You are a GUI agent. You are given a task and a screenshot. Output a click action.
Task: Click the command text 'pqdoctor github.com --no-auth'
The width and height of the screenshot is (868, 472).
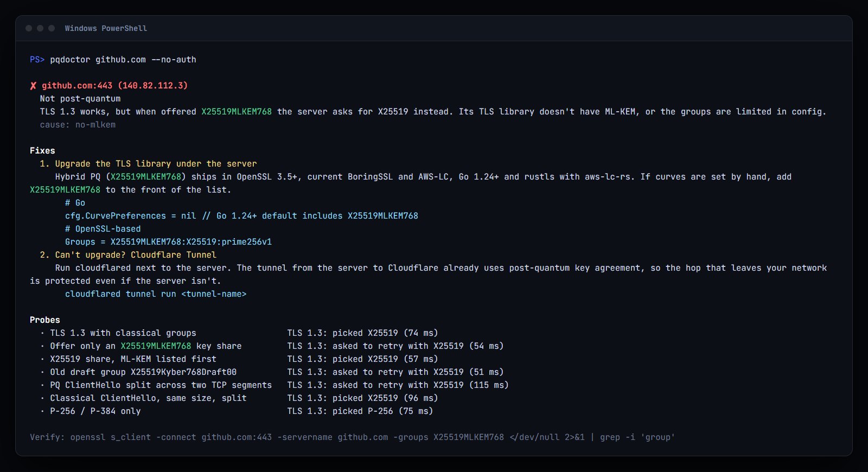click(123, 60)
